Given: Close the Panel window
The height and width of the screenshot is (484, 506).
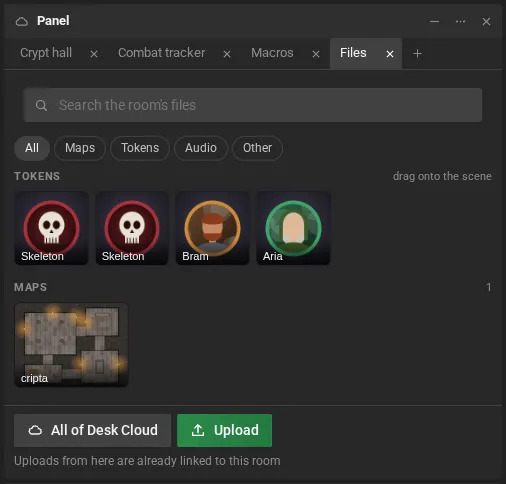Looking at the screenshot, I should click(486, 22).
